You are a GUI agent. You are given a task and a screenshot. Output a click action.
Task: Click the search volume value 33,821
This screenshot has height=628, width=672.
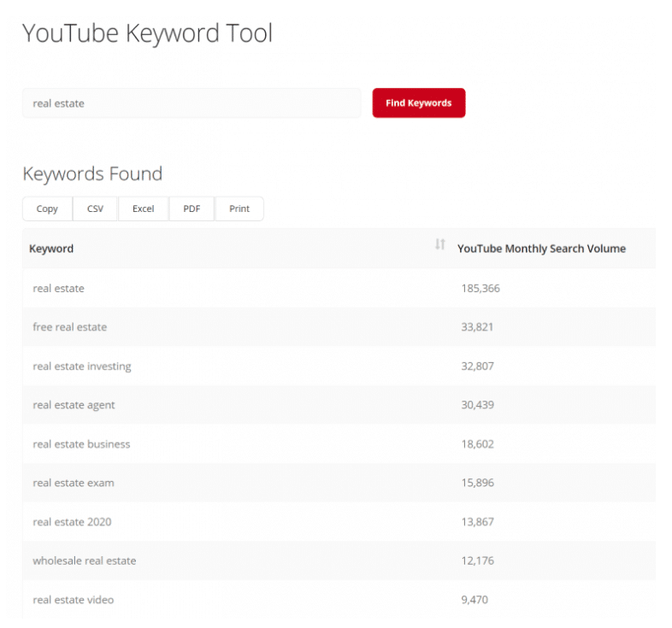(x=477, y=327)
